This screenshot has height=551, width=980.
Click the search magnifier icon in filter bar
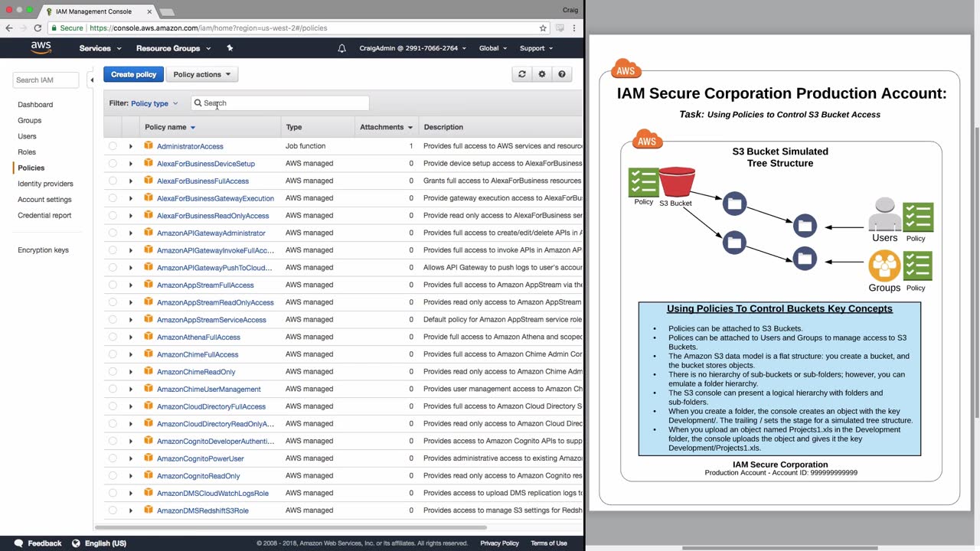pos(198,103)
